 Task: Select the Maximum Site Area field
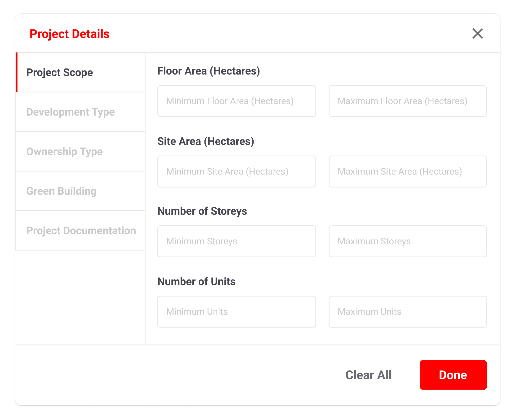407,172
